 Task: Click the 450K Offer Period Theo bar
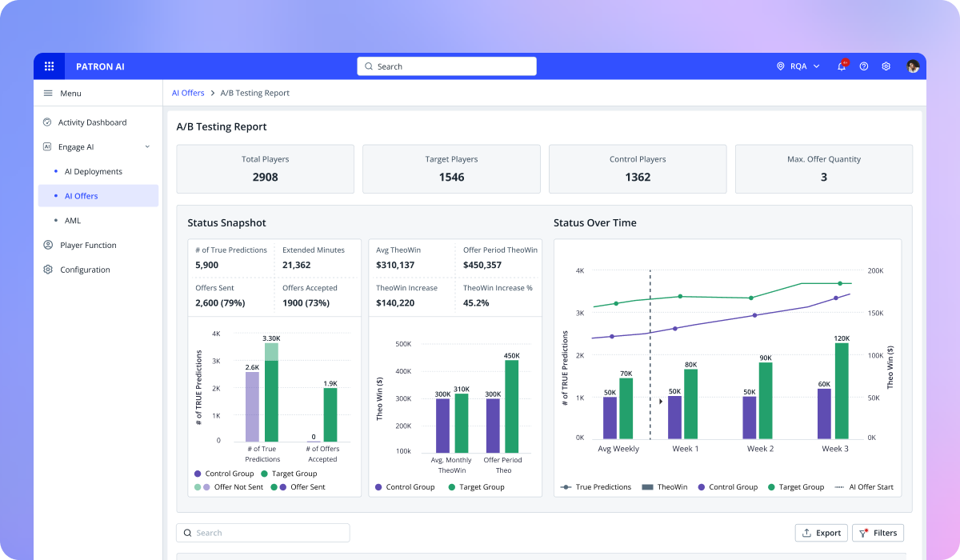click(x=511, y=406)
